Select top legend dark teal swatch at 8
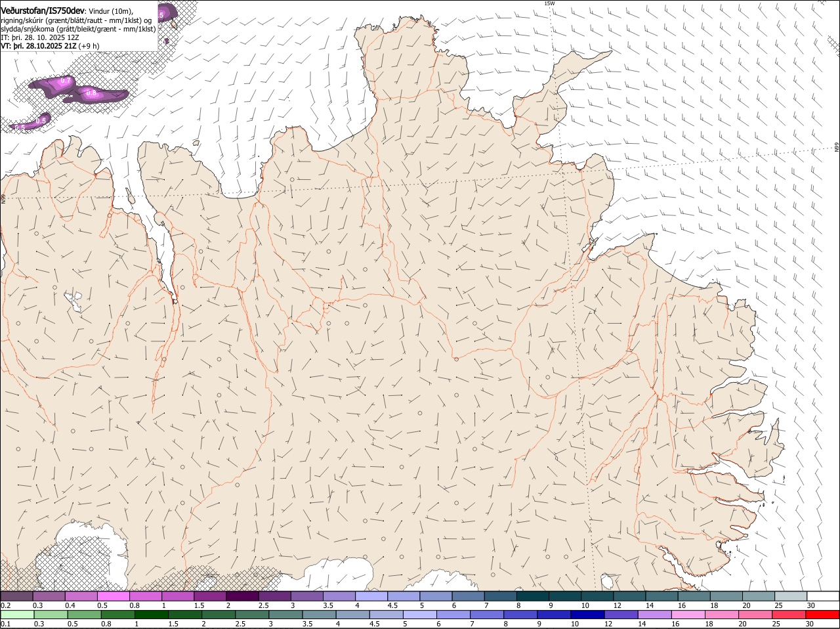This screenshot has width=840, height=629. click(532, 596)
